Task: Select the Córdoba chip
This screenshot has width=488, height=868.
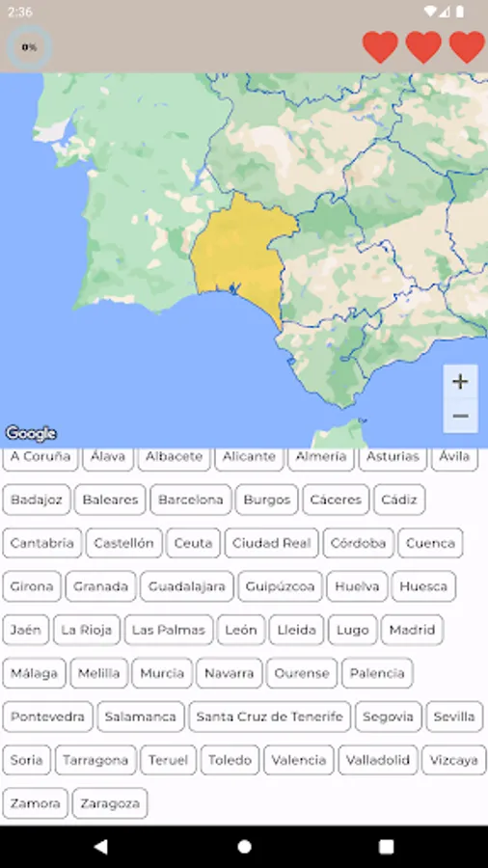Action: [x=359, y=543]
